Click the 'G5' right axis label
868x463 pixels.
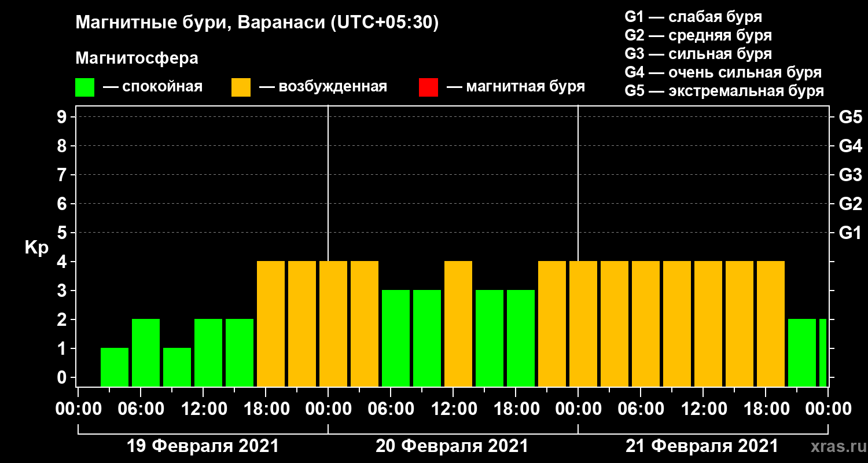pyautogui.click(x=850, y=117)
